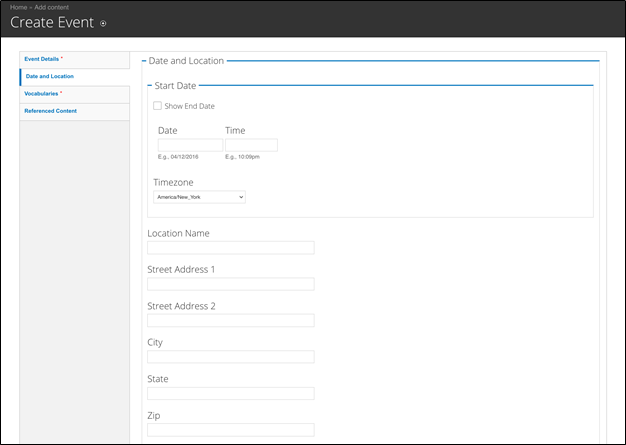
Task: Go to Home breadcrumb link
Action: click(18, 7)
